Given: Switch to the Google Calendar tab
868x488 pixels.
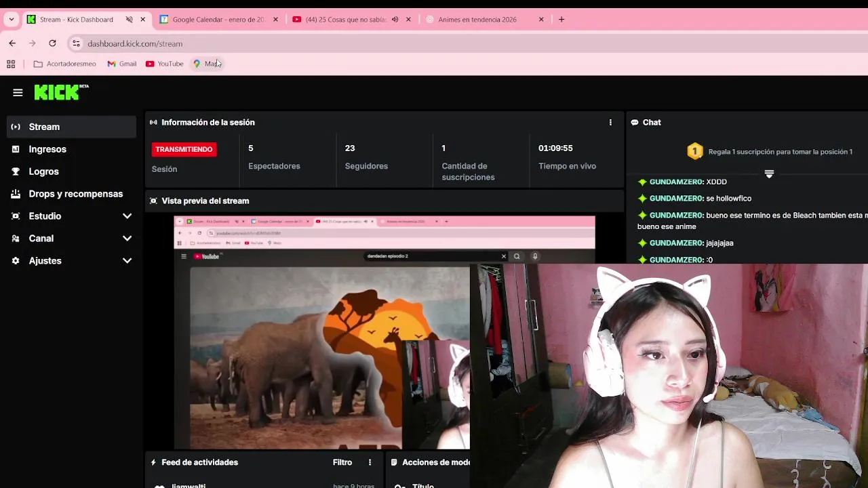Looking at the screenshot, I should [218, 20].
